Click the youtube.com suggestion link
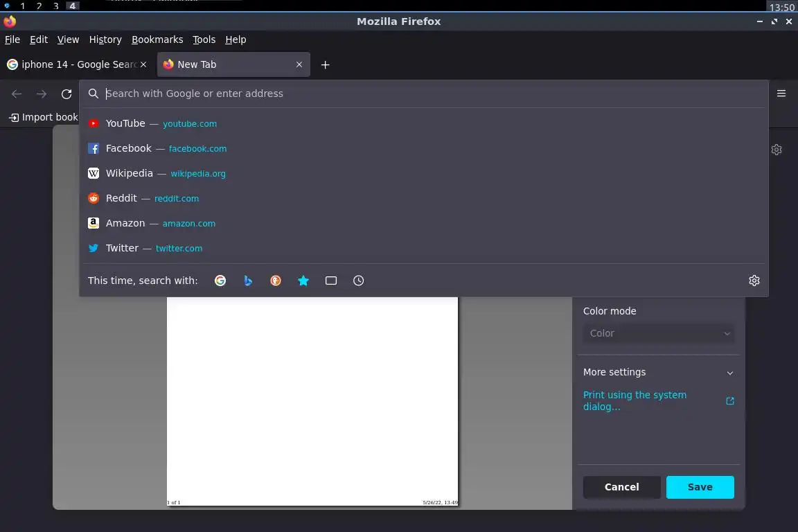Screen dimensions: 798x532 click(190, 124)
